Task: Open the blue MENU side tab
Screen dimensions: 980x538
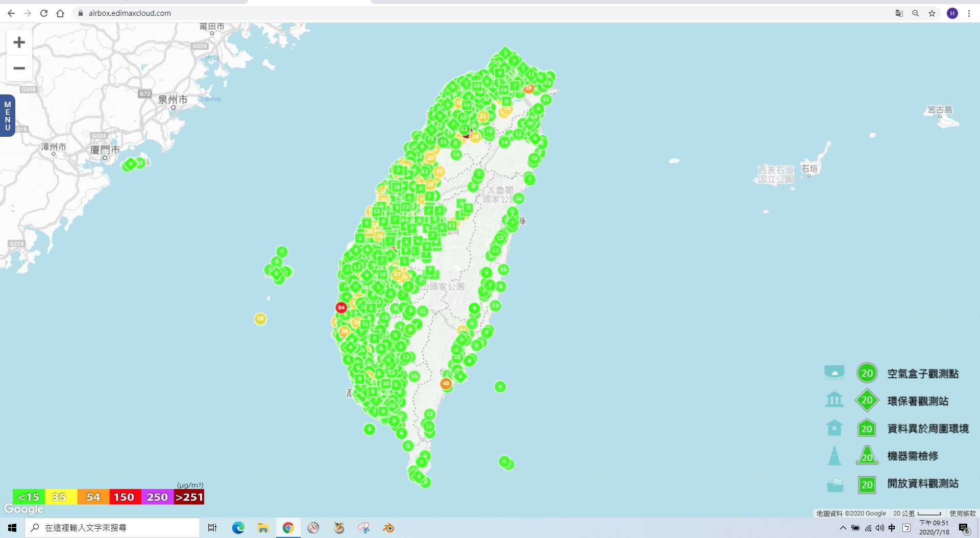Action: click(x=8, y=116)
